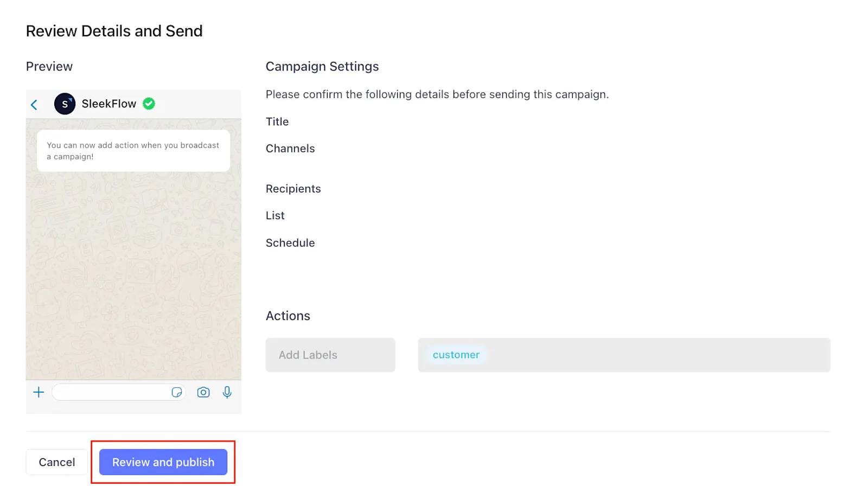Open the sticker picker in the message bar
Screen dimensions: 868x487
tap(177, 392)
